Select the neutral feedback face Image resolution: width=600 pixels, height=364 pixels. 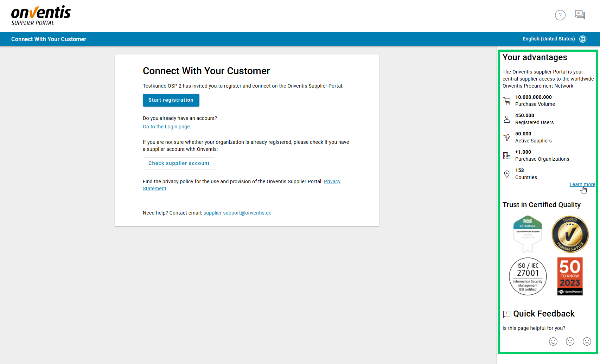pos(570,341)
